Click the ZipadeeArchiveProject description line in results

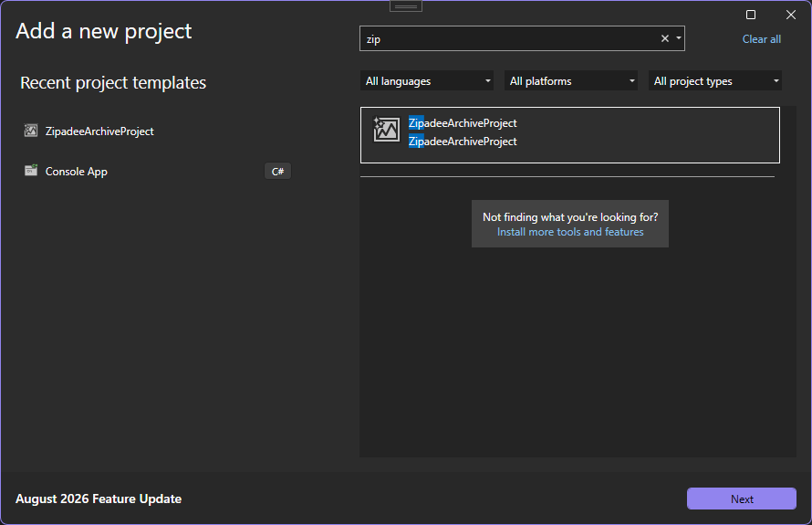(463, 142)
